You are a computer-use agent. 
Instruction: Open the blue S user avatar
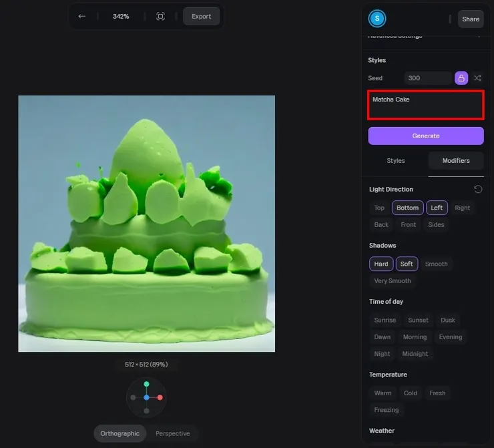pyautogui.click(x=377, y=19)
